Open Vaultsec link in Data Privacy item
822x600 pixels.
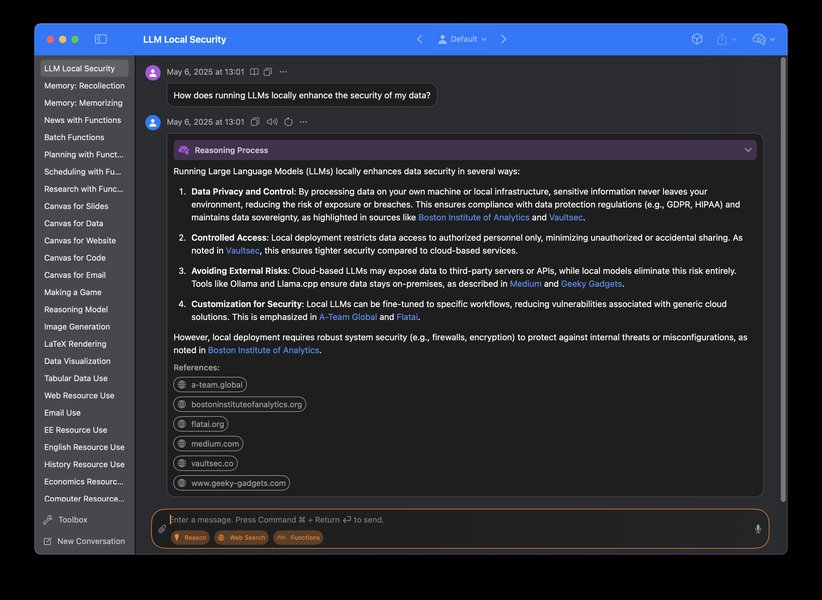tap(566, 217)
